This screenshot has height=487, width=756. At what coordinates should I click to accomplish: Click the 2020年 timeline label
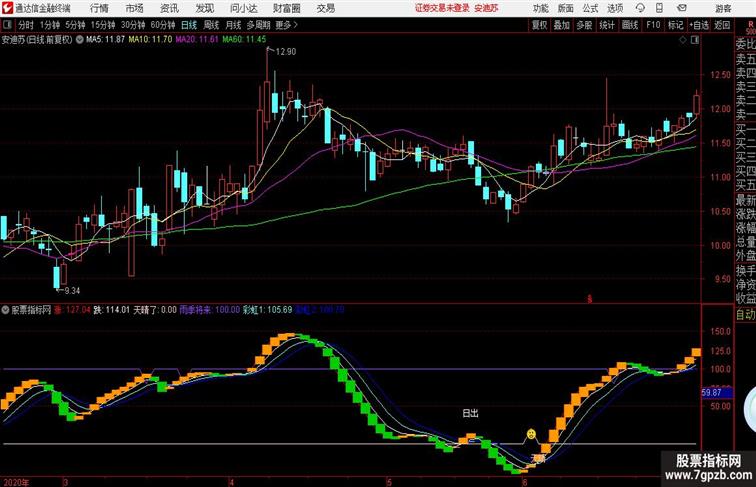16,482
